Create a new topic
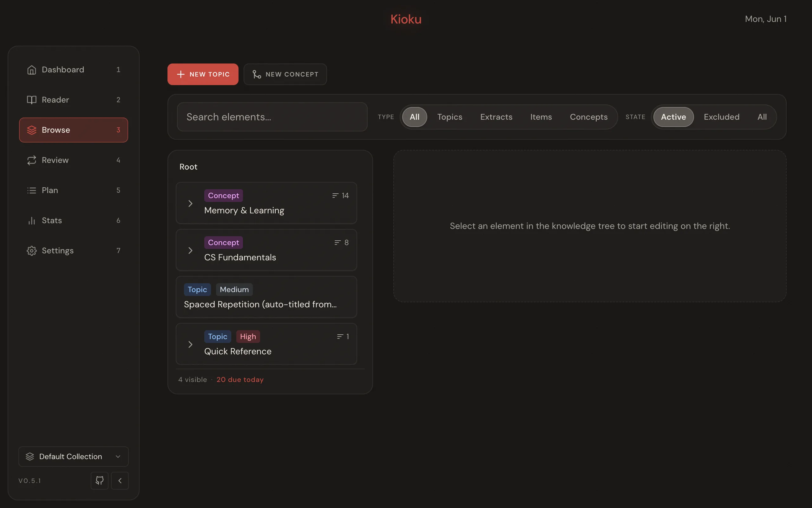This screenshot has height=508, width=812. [x=203, y=74]
